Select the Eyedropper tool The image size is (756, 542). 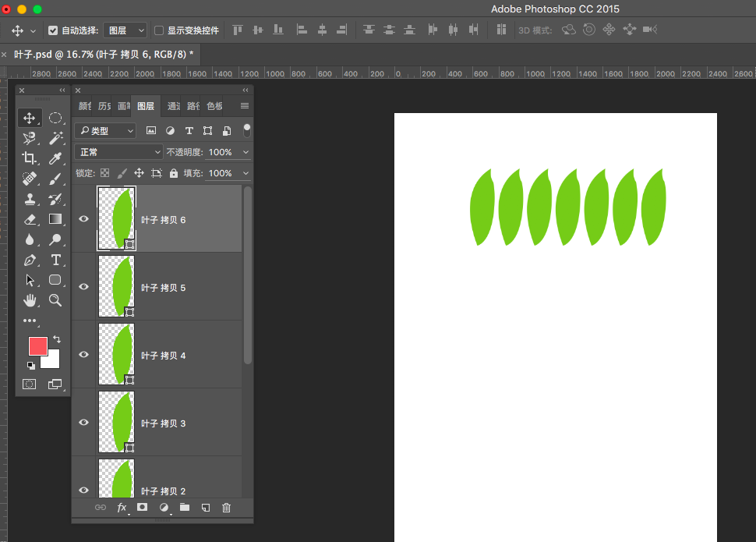[x=55, y=158]
